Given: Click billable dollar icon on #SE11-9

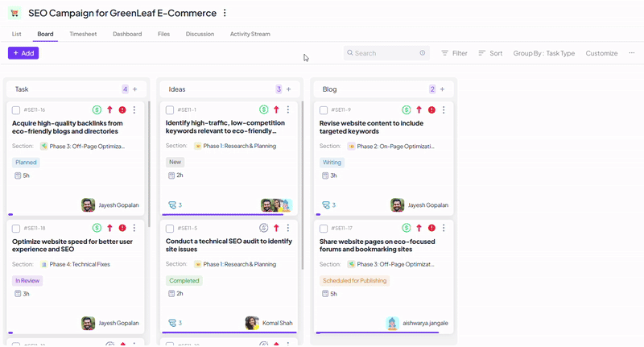Looking at the screenshot, I should (407, 109).
